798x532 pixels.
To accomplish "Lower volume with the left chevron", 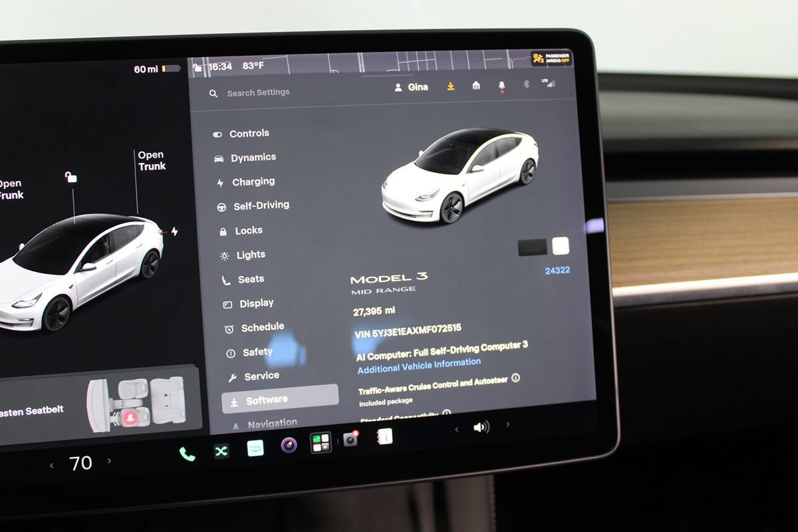I will point(456,430).
